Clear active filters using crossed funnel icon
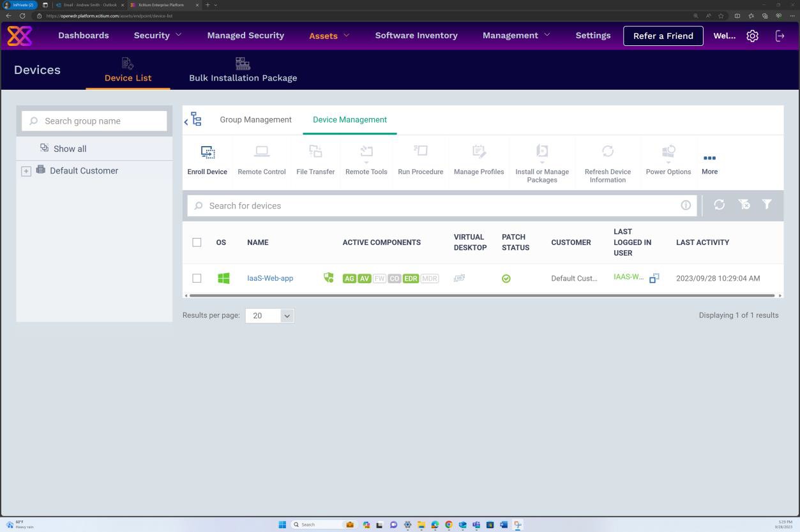This screenshot has height=532, width=800. (x=743, y=205)
